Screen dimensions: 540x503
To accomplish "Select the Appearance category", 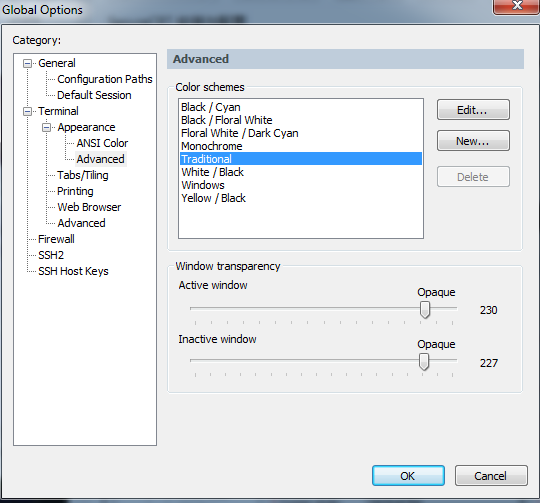I will [86, 127].
